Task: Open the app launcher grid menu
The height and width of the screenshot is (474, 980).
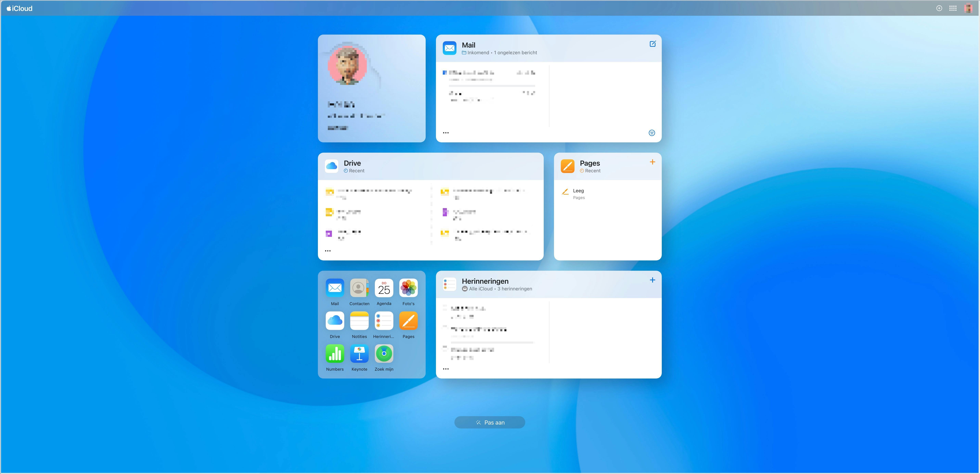Action: (953, 8)
